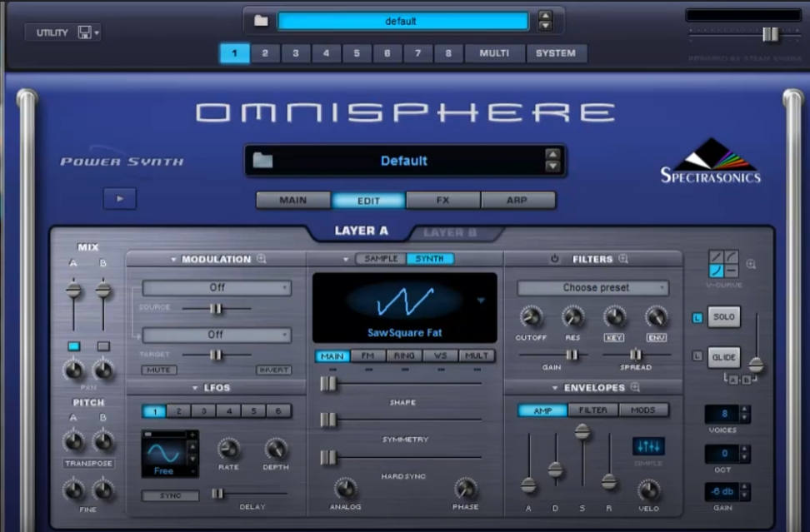Switch to LAYER B
This screenshot has width=810, height=532.
452,233
